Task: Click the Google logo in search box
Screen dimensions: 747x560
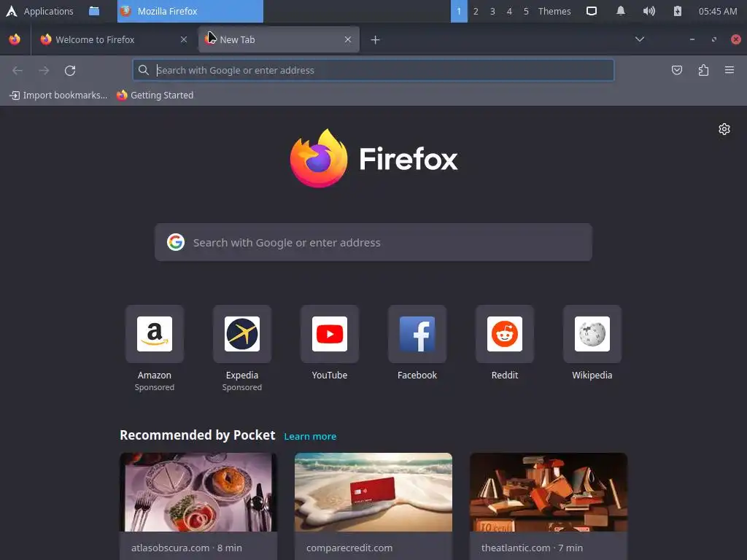Action: point(176,242)
